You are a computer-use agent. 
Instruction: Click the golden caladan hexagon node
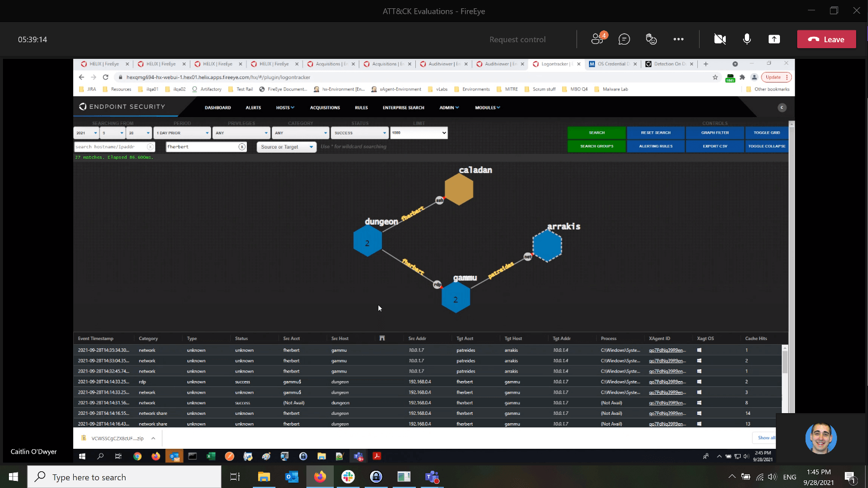(459, 190)
